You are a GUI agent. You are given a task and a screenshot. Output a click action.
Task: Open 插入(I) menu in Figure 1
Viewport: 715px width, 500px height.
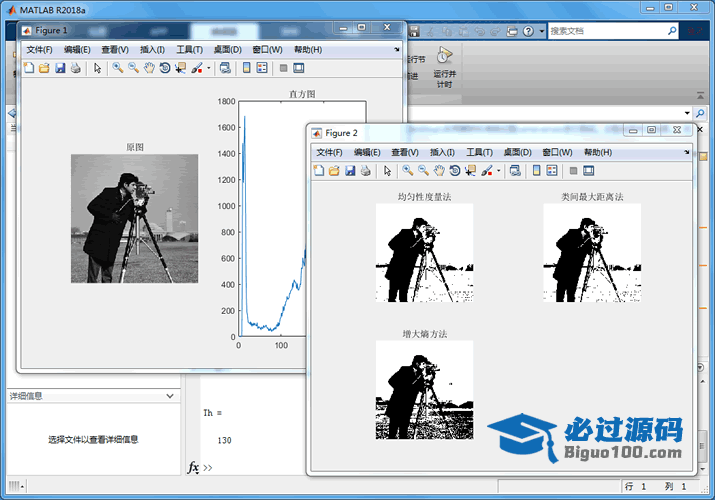(152, 50)
